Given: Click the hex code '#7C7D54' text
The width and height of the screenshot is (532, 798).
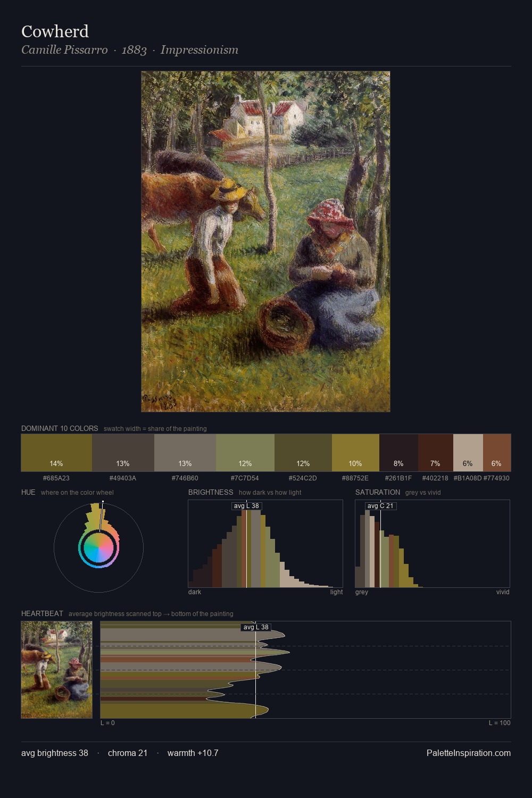Looking at the screenshot, I should [245, 478].
